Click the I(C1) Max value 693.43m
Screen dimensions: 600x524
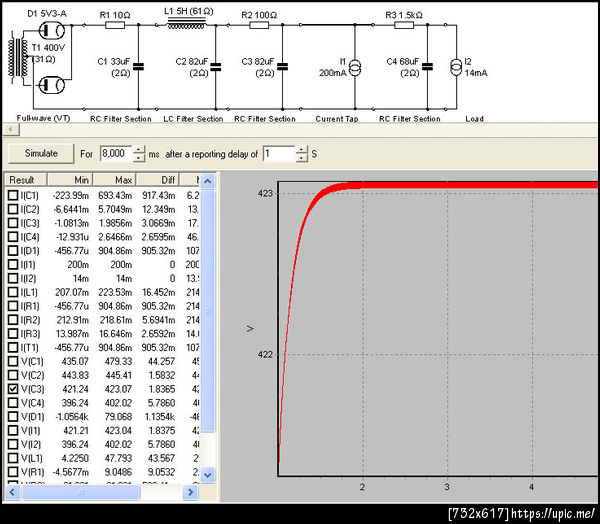coord(115,195)
